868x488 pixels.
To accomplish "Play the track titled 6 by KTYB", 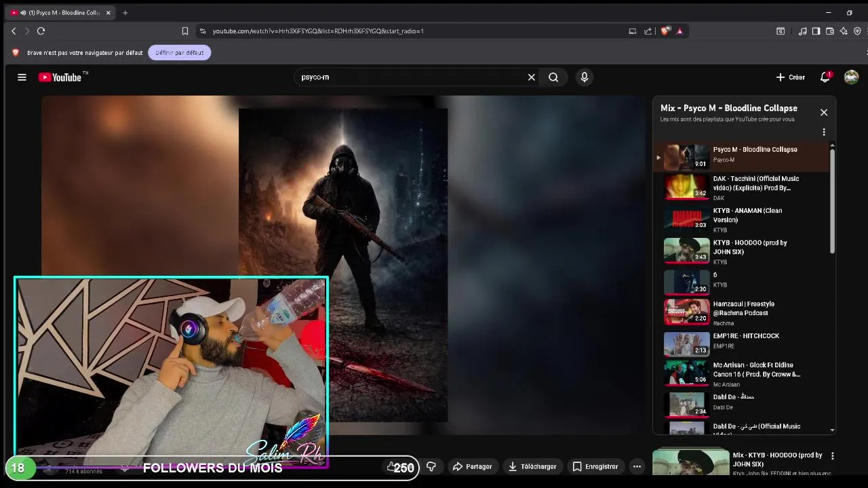I will point(743,281).
